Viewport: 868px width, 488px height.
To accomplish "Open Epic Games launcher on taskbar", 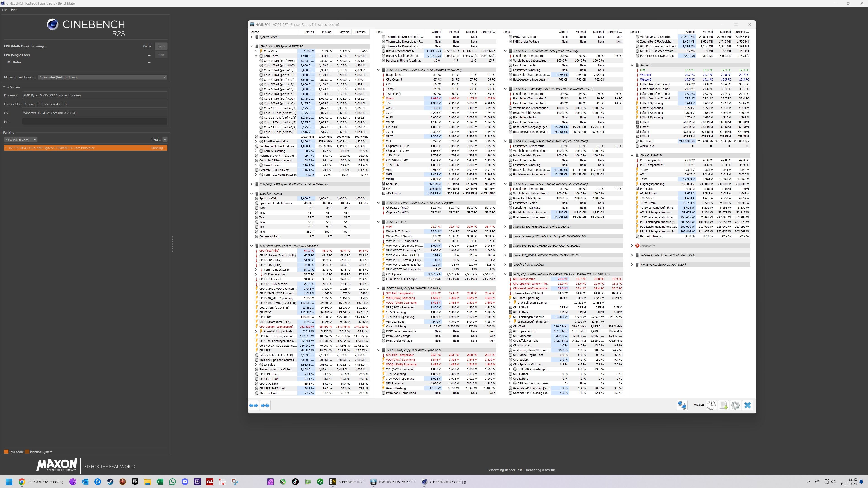I will pos(135,482).
